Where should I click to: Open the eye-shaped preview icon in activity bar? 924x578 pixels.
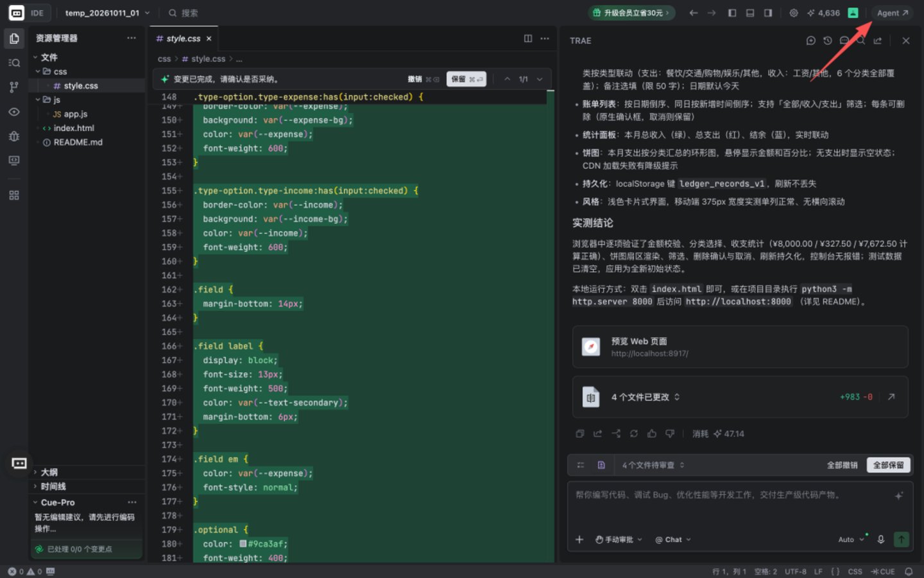(x=14, y=112)
